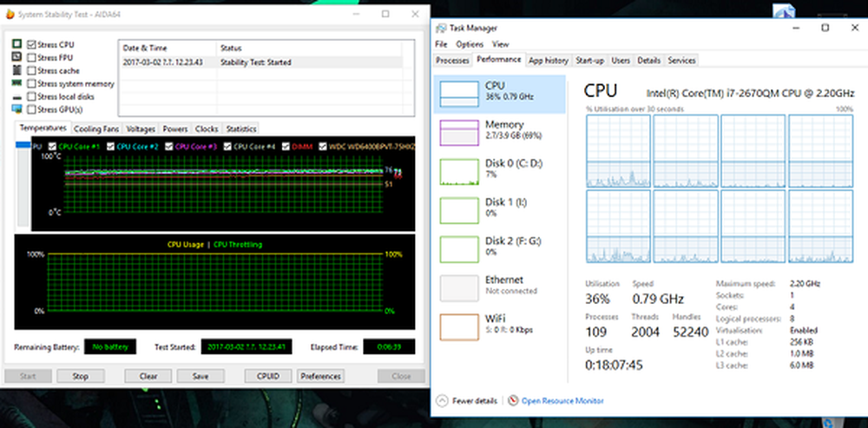The image size is (868, 428).
Task: Click the Date & Time column header
Action: click(168, 48)
